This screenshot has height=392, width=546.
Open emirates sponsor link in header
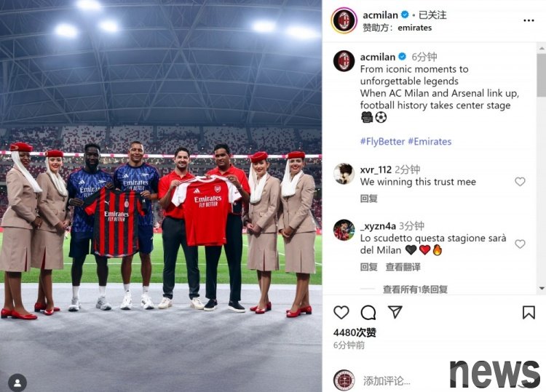pyautogui.click(x=415, y=28)
